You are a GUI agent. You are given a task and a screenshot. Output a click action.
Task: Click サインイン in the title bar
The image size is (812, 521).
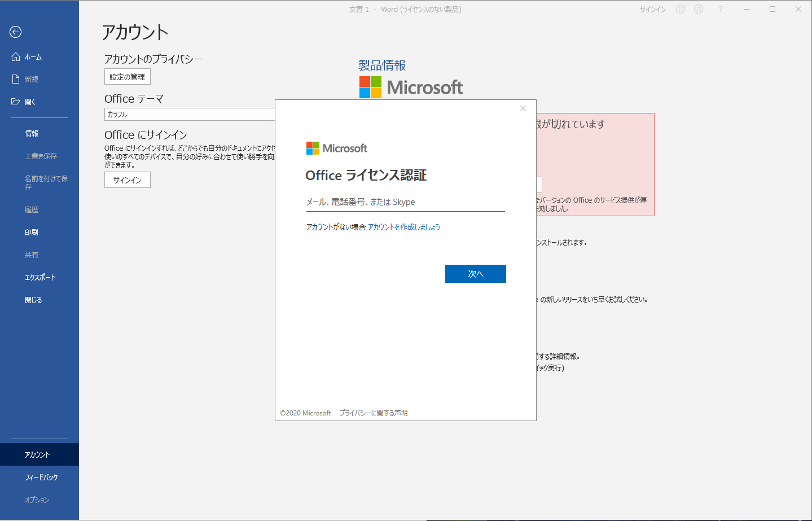coord(653,10)
